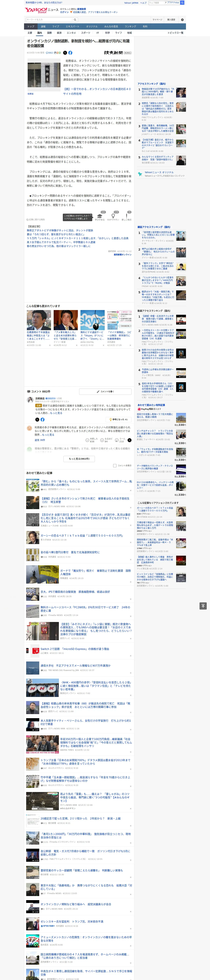Open the ガーシーの恐るべきTikTok収益 list article

82,536
